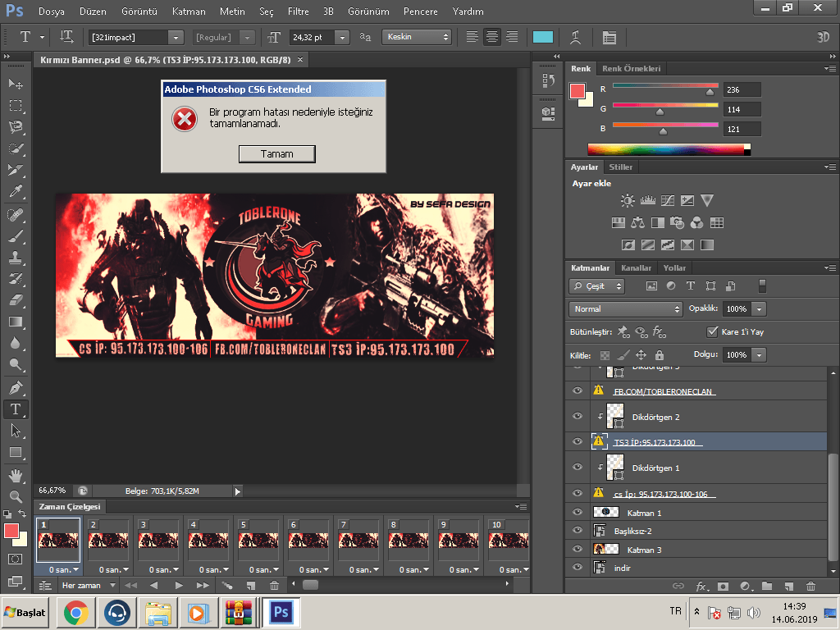Screen dimensions: 840x630
Task: Open the Dolgu fill dropdown arrow
Action: [x=759, y=354]
